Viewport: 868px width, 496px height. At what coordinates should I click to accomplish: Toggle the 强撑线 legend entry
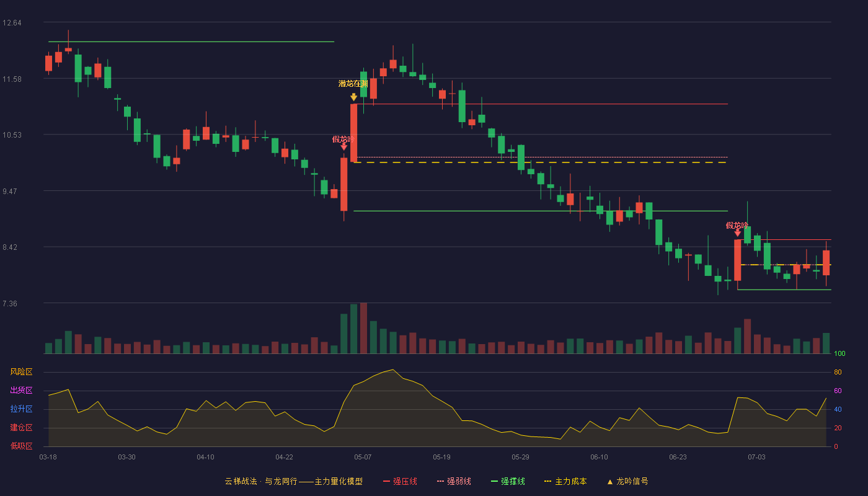[507, 481]
